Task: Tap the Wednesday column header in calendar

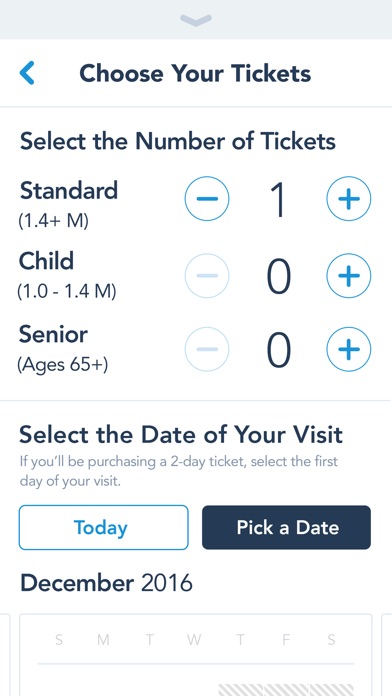Action: 194,640
